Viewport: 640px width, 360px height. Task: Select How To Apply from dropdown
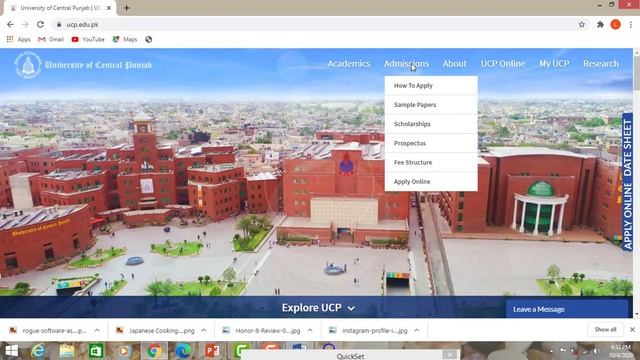[431, 85]
